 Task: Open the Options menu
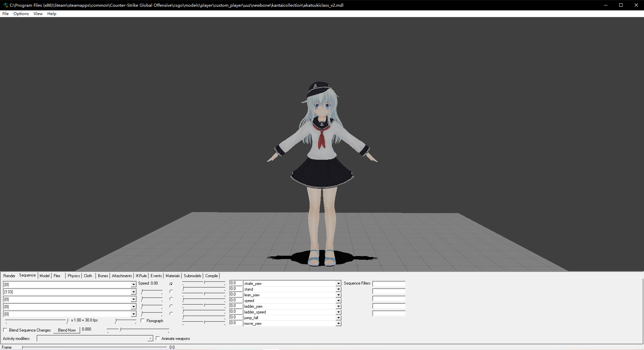coord(21,14)
